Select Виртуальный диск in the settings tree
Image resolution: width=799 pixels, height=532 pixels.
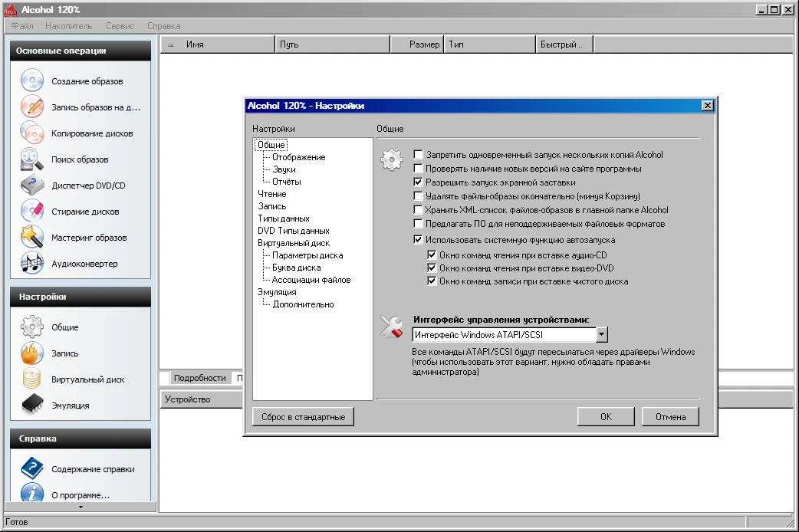point(294,242)
